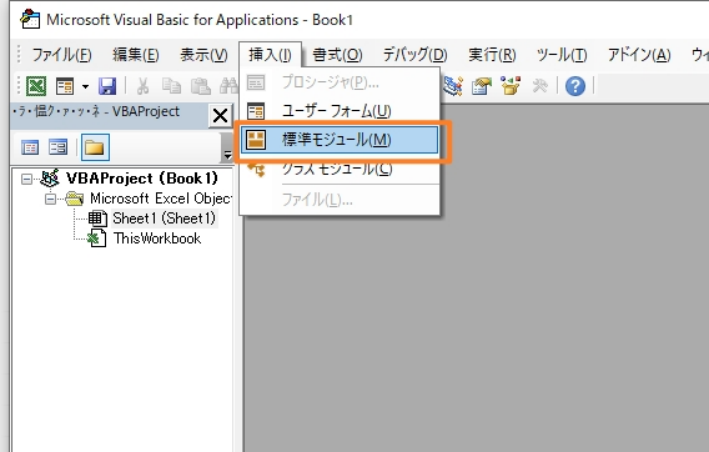Select Sheet1 (Sheet1) in project tree
709x452 pixels.
pyautogui.click(x=164, y=218)
